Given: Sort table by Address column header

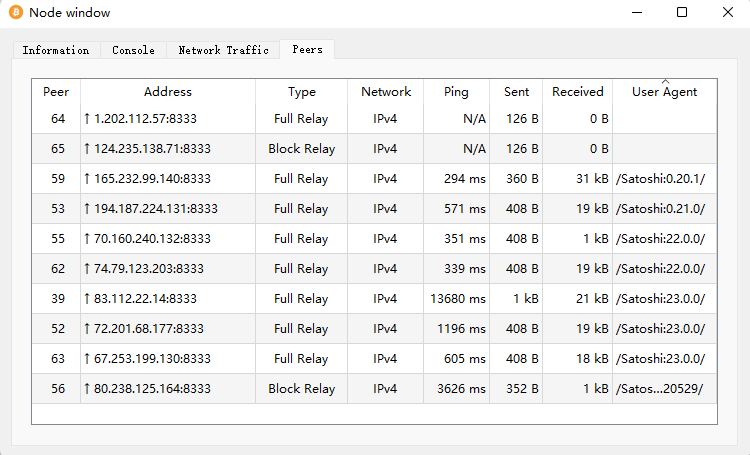Looking at the screenshot, I should [x=168, y=92].
